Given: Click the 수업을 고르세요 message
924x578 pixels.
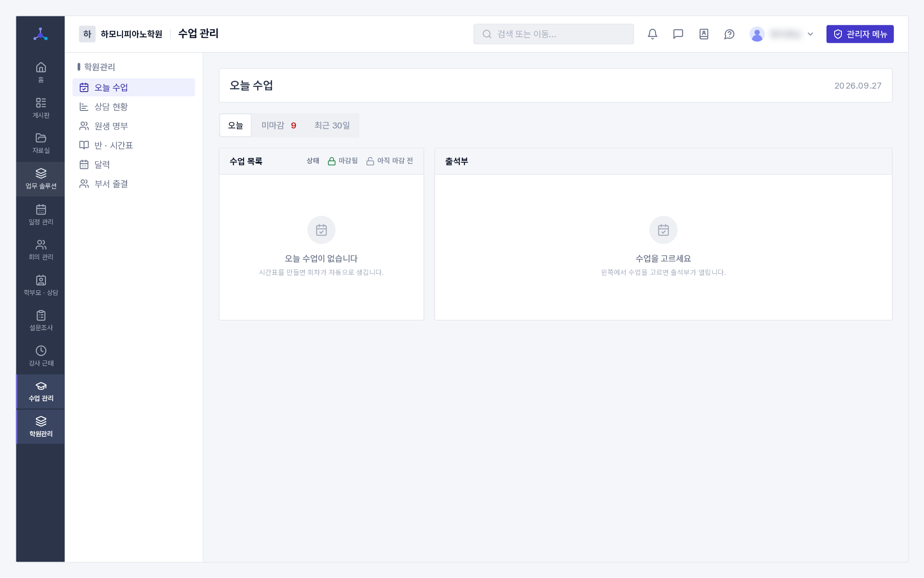Looking at the screenshot, I should click(x=663, y=258).
